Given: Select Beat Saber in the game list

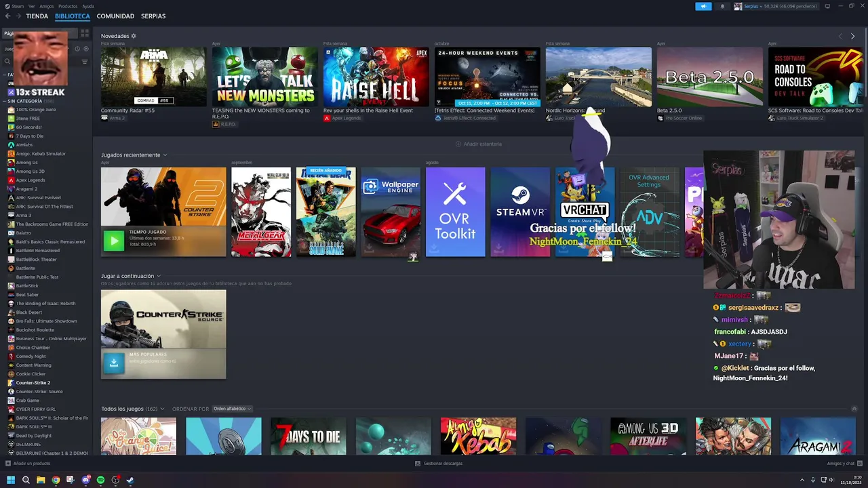Looking at the screenshot, I should pyautogui.click(x=27, y=295).
